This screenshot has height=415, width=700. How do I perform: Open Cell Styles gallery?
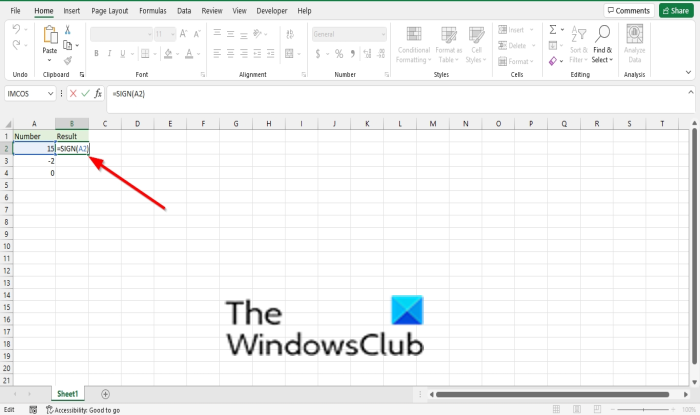click(476, 45)
